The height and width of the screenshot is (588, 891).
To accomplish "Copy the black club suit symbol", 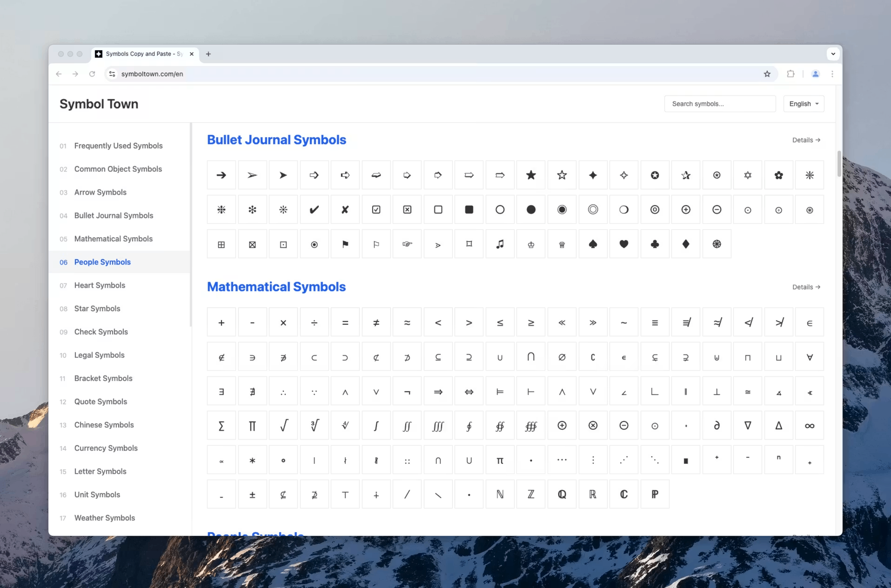I will click(655, 244).
